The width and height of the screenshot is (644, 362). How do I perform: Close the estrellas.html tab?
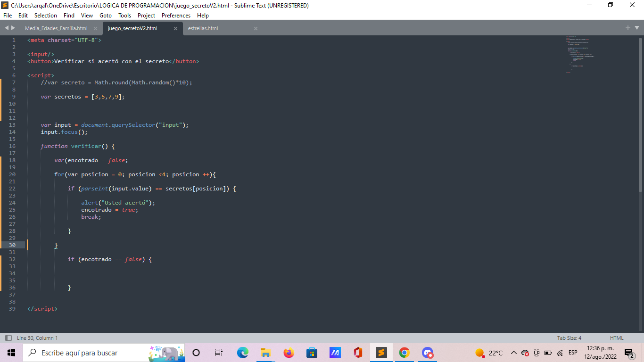[x=256, y=29]
